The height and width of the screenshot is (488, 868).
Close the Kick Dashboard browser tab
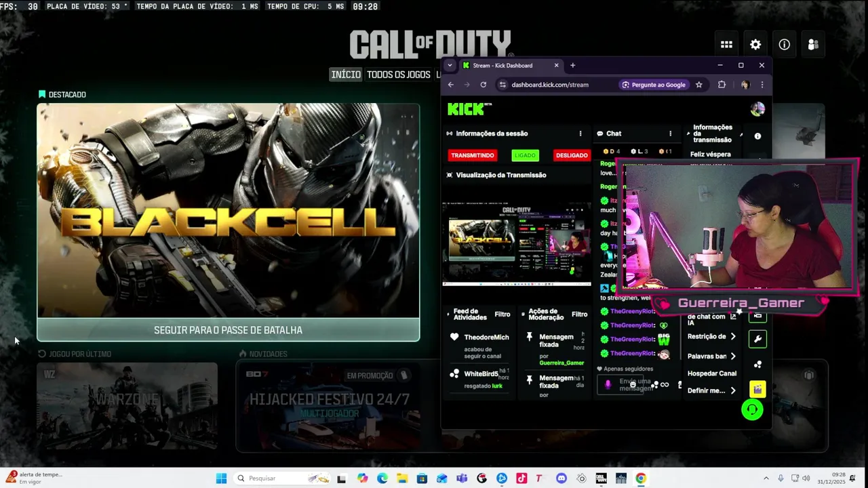[x=557, y=65]
